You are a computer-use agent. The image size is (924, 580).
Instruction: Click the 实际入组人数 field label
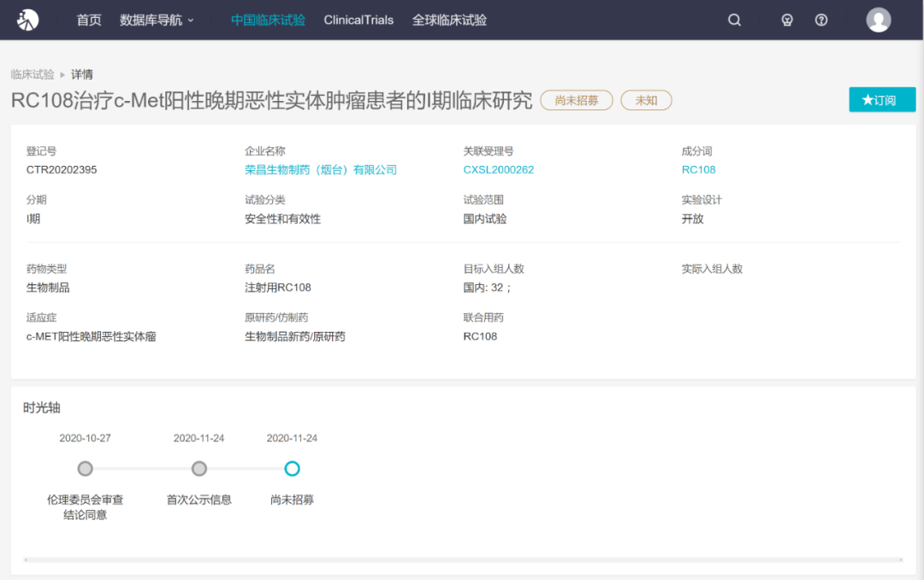click(712, 269)
